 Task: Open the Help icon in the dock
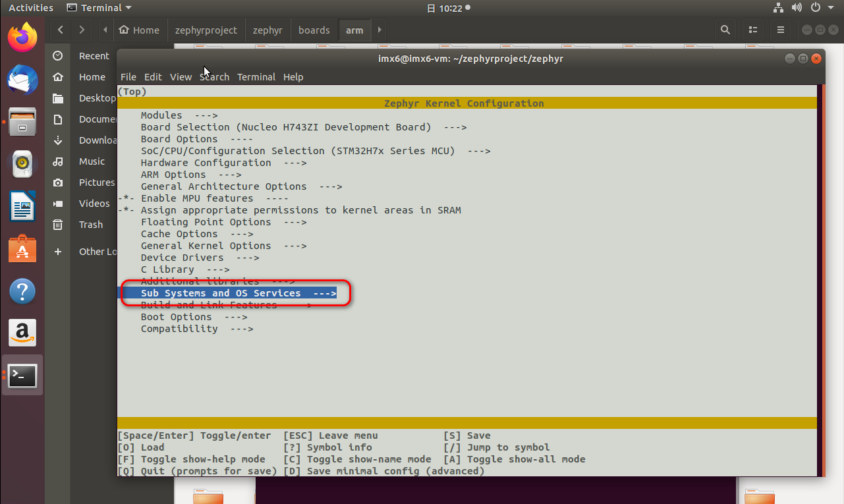[22, 291]
